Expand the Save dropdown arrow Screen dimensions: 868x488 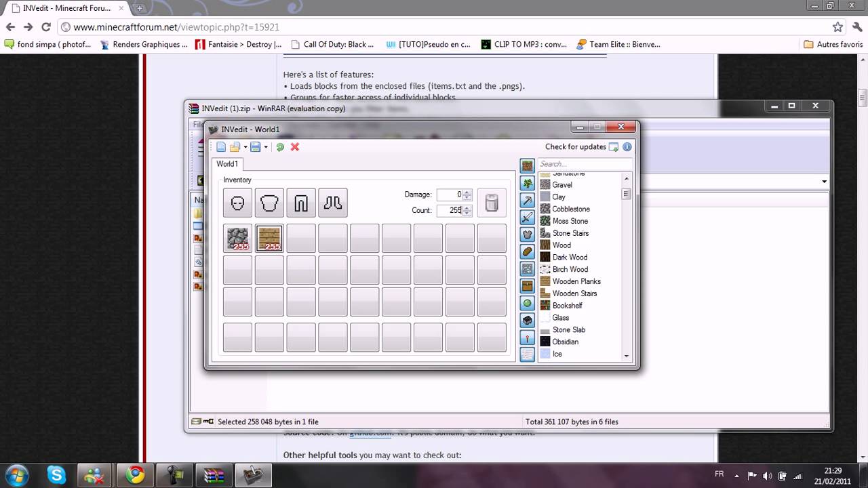(266, 147)
